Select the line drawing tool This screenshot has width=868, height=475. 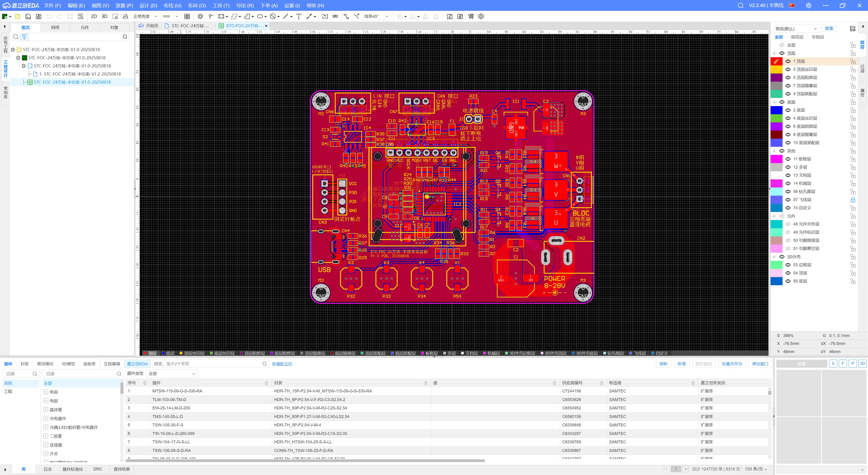(286, 16)
